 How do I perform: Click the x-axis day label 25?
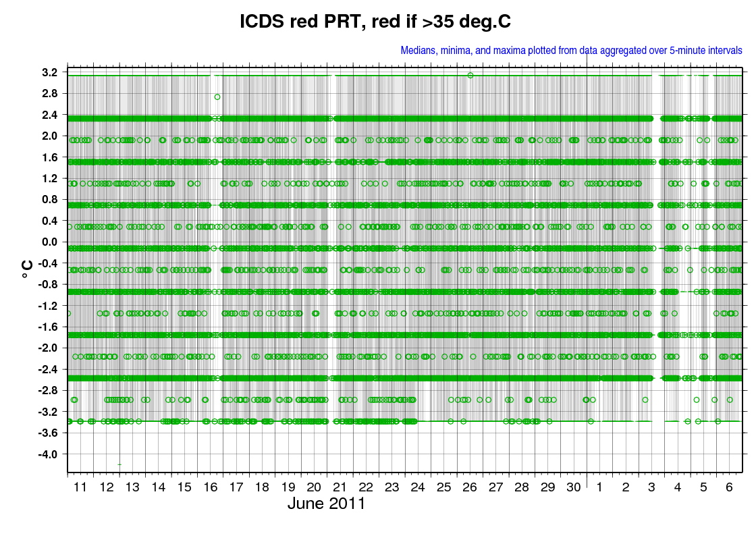tap(443, 487)
